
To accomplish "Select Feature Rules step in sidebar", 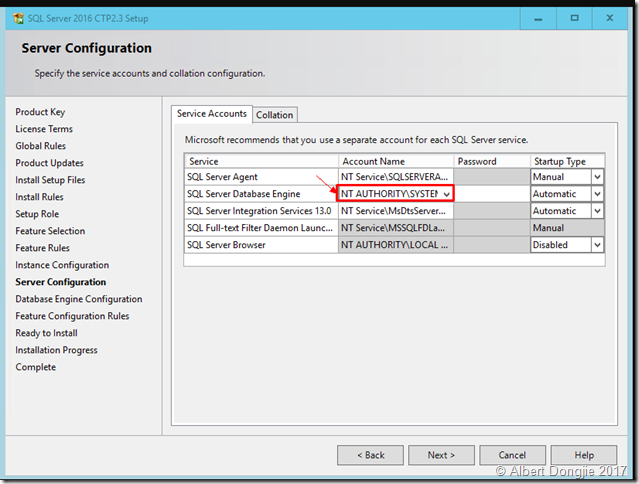I will 42,248.
